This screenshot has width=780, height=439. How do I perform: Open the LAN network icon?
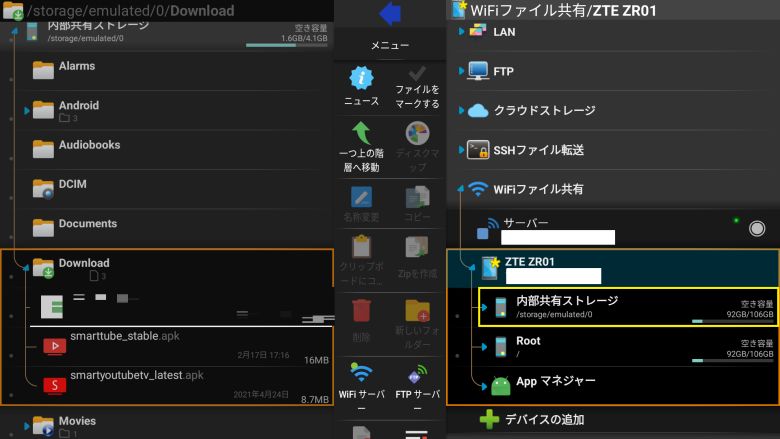(478, 31)
